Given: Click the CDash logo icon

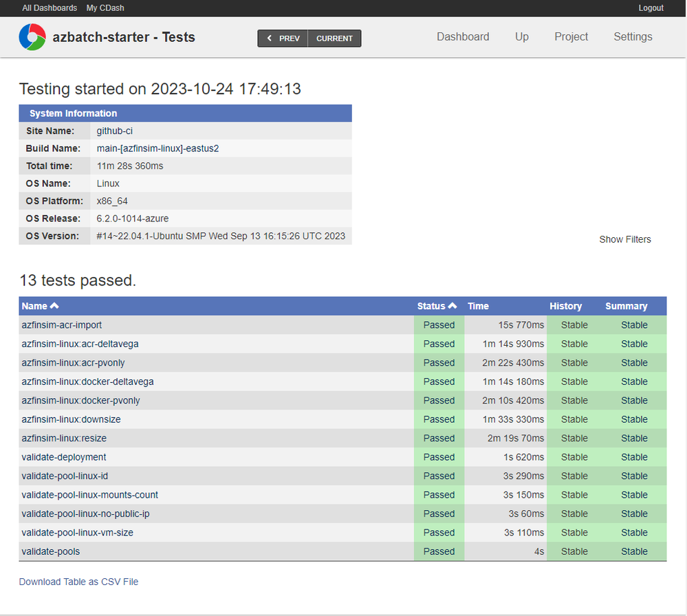Looking at the screenshot, I should pos(32,37).
